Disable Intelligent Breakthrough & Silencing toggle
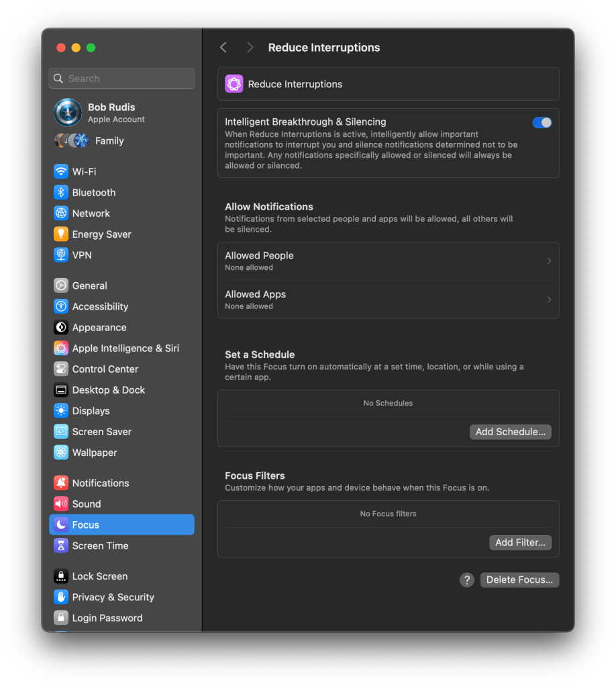Screen dimensions: 616x687 [x=542, y=122]
